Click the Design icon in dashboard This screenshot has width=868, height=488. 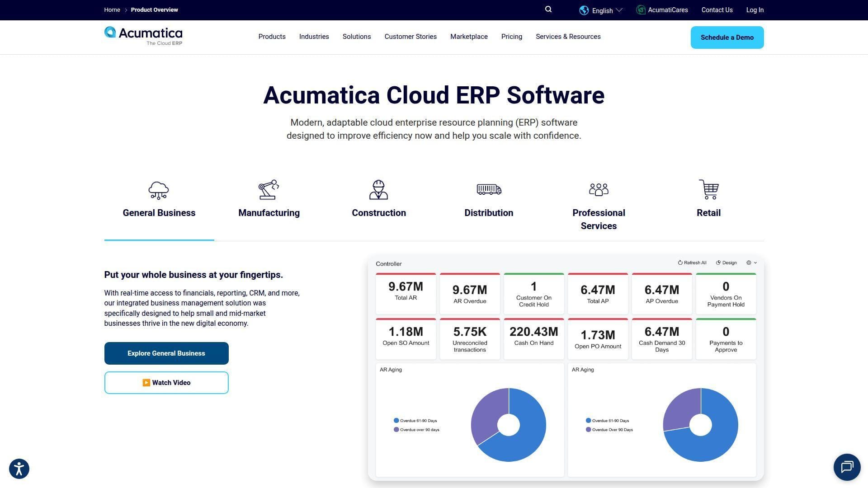[x=718, y=263]
